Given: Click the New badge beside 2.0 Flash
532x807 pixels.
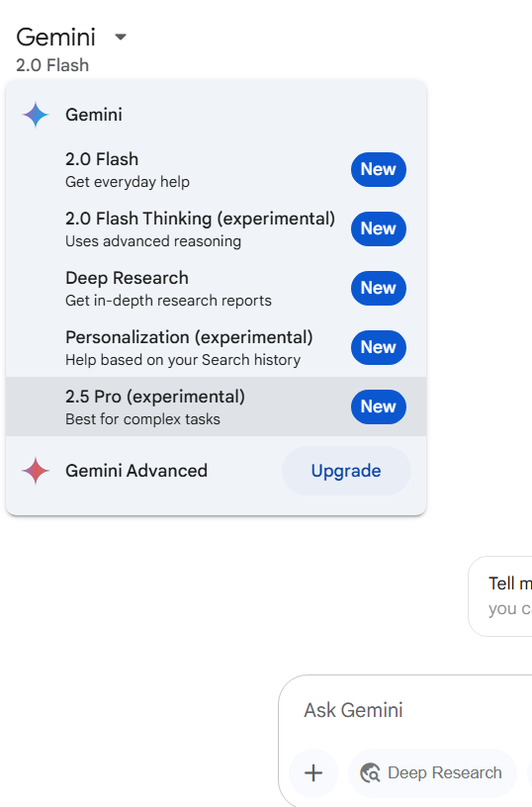Looking at the screenshot, I should [x=379, y=169].
